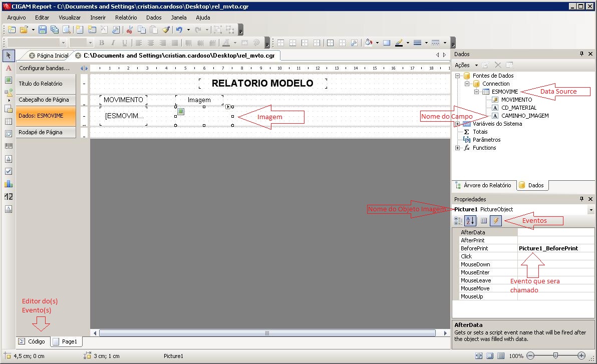Select the subreport object tool
This screenshot has width=597, height=364.
coord(9,109)
